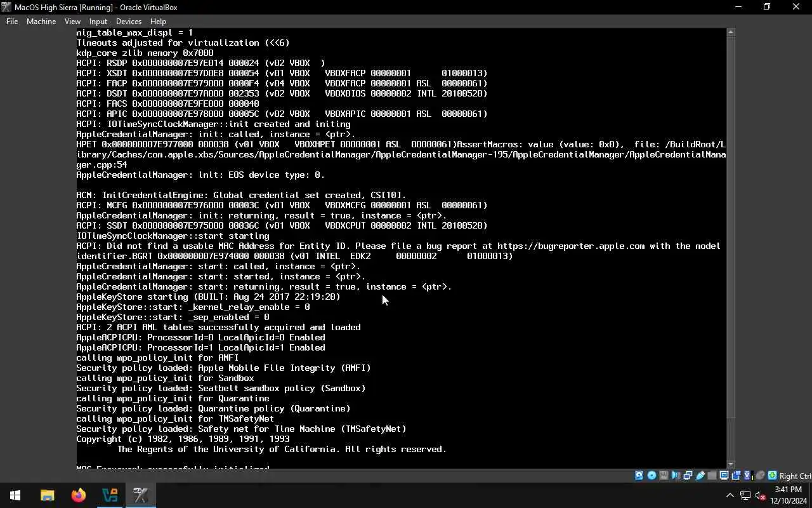Viewport: 812px width, 508px height.
Task: Click the 'mig_table_max_displ = 1' line
Action: 134,32
